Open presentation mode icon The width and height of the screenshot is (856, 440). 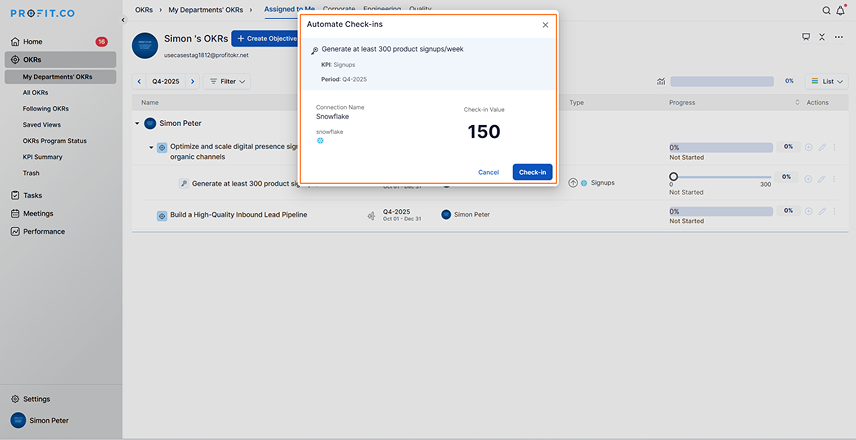(x=806, y=37)
